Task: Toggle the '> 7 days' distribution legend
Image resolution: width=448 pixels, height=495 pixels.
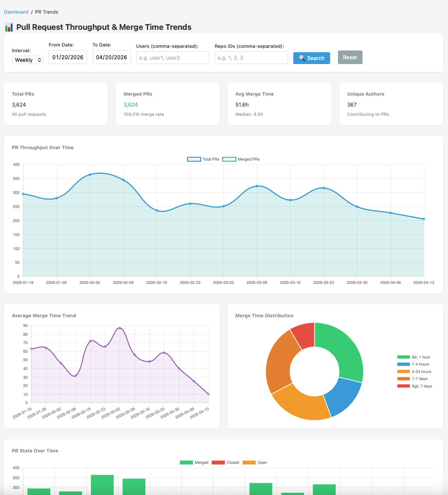Action: [x=415, y=386]
